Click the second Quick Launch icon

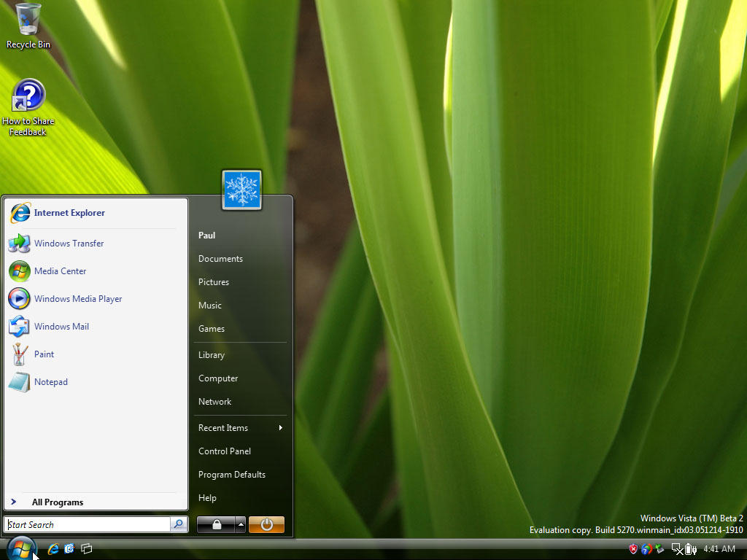69,549
